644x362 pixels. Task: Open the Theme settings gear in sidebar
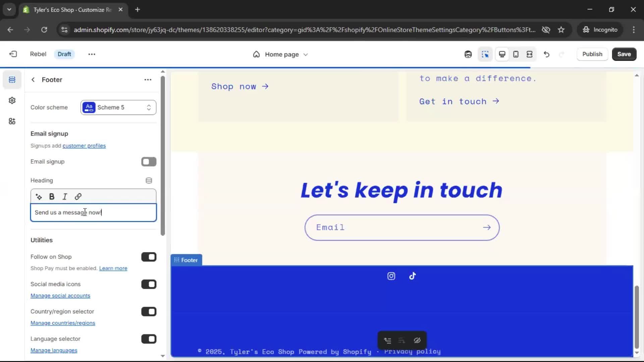(12, 101)
